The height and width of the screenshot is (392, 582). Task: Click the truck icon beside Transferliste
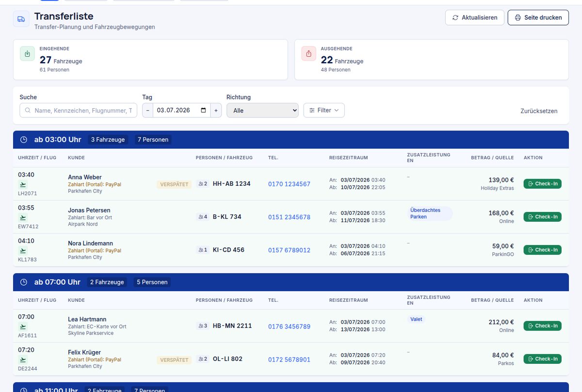pos(21,19)
